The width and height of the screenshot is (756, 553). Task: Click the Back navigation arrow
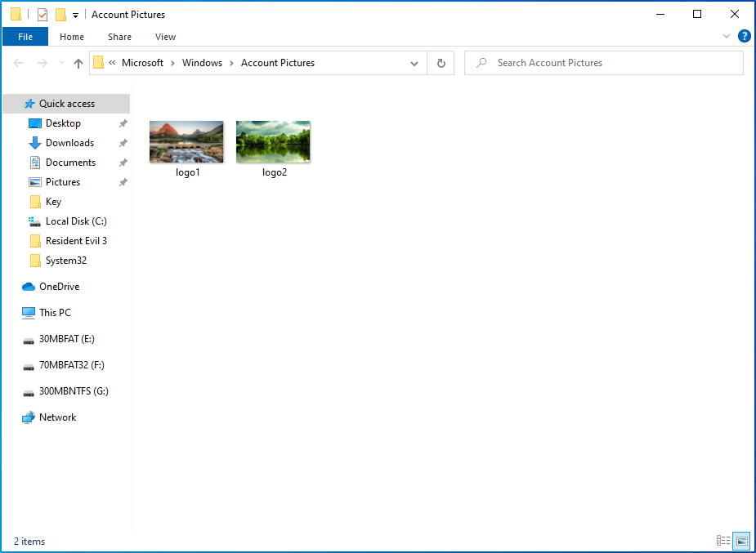pos(18,63)
